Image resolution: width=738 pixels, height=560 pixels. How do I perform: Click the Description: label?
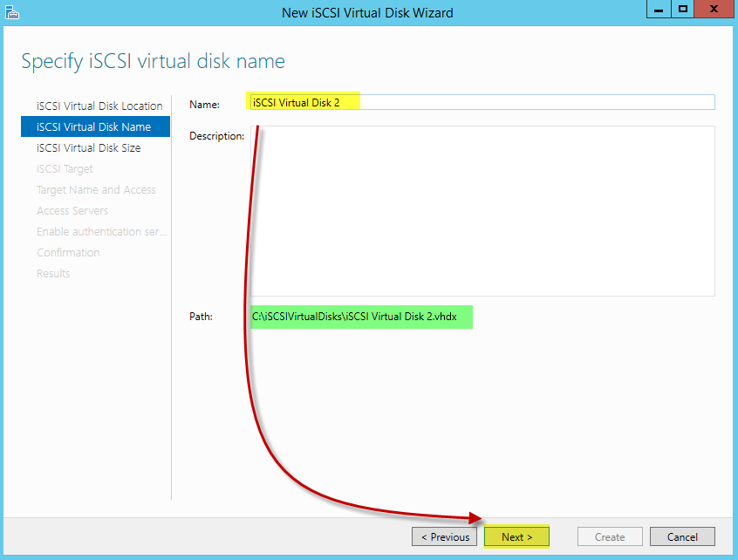[216, 136]
